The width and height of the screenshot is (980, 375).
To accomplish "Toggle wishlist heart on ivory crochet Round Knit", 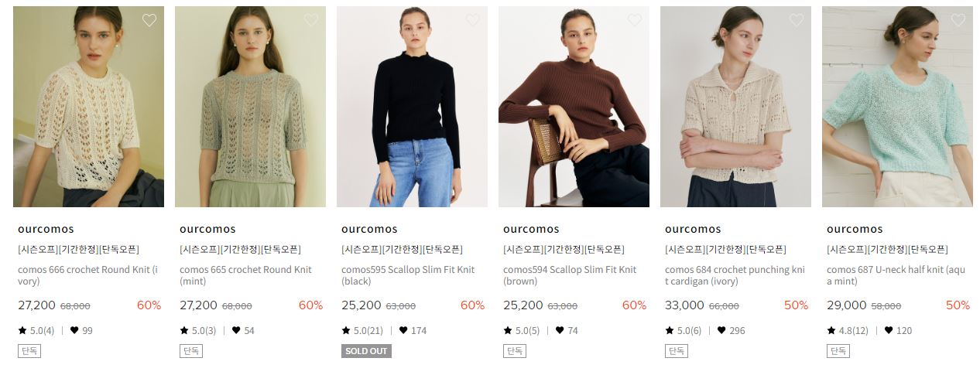I will [149, 20].
